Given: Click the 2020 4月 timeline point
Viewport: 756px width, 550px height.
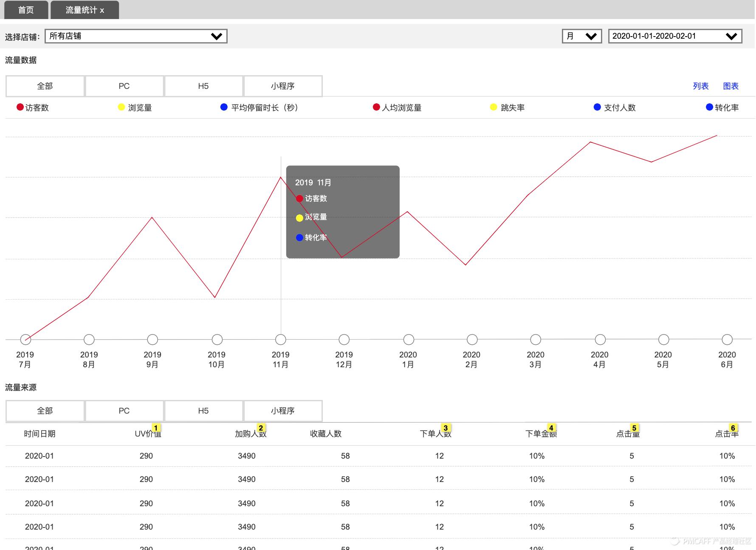Looking at the screenshot, I should pos(600,340).
